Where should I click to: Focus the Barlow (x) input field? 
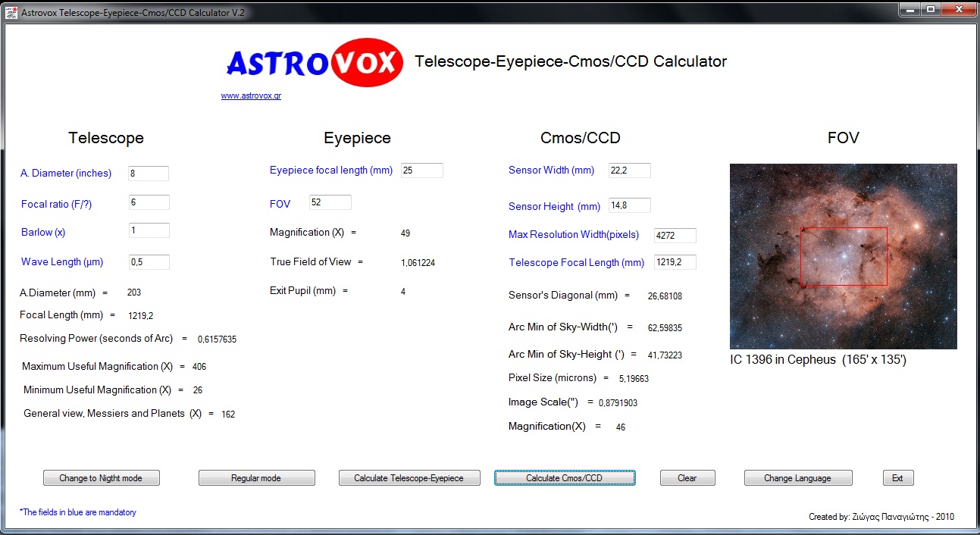149,230
